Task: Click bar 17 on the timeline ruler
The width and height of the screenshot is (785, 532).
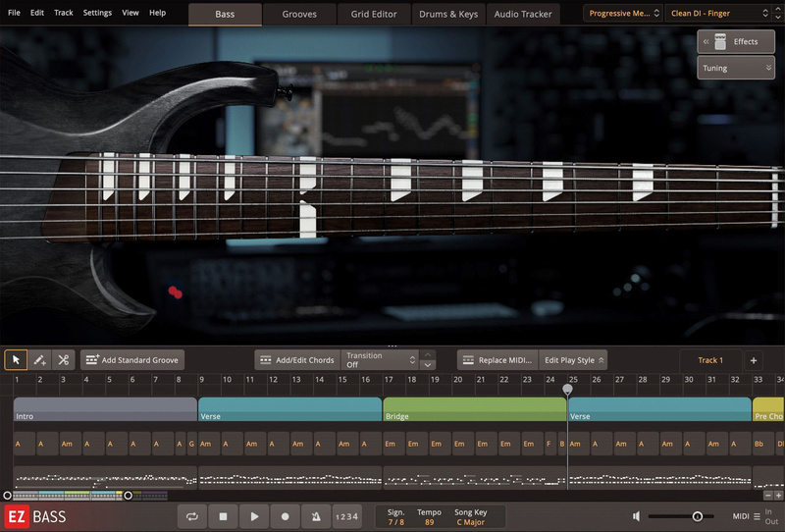Action: pos(389,380)
